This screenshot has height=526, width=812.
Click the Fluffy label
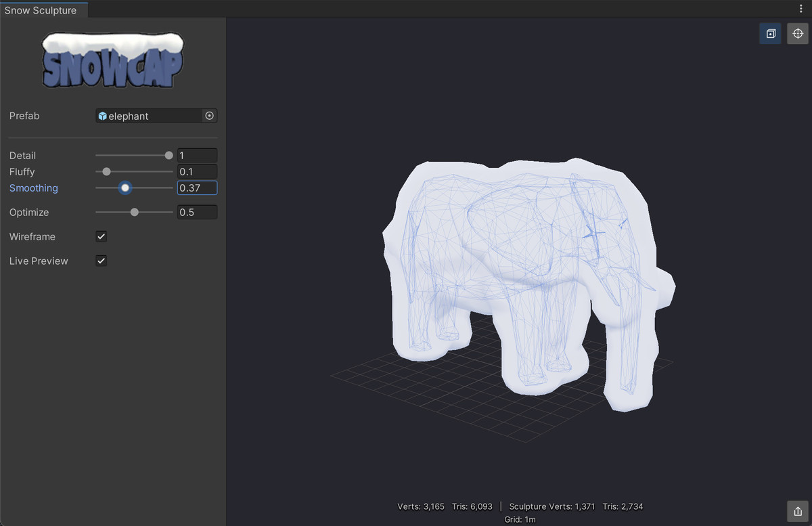[22, 171]
